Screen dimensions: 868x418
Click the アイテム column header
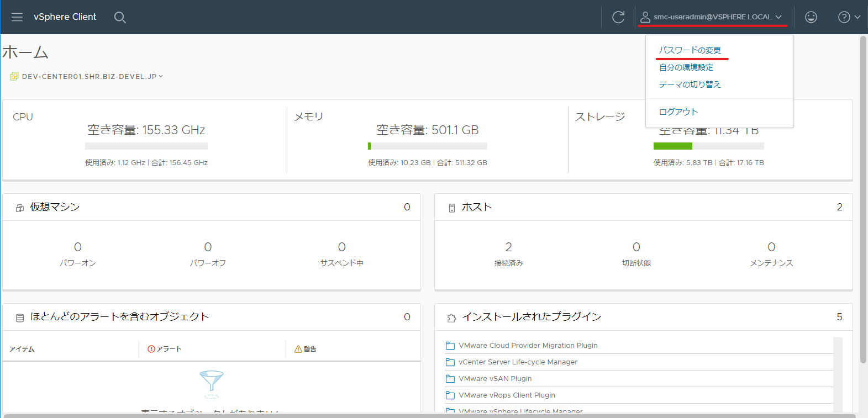tap(22, 349)
